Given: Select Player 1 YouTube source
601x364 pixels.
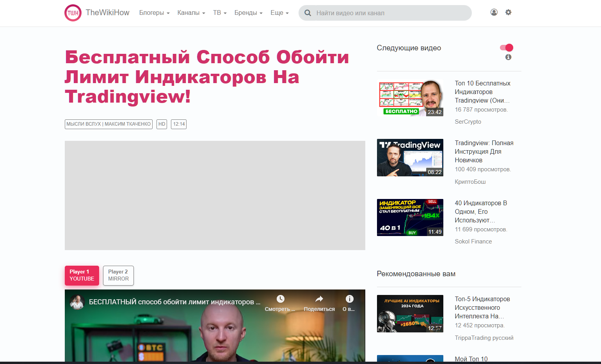Looking at the screenshot, I should coord(82,275).
